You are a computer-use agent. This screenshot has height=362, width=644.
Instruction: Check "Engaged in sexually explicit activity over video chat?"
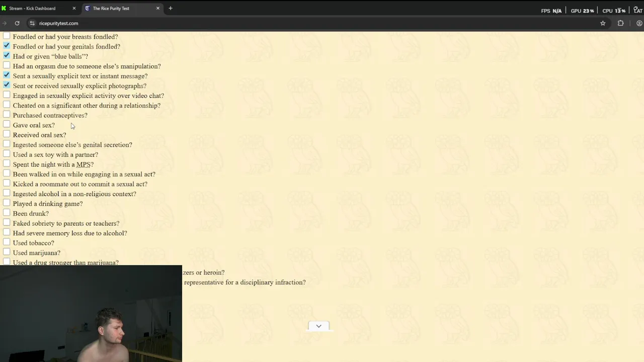click(x=7, y=95)
